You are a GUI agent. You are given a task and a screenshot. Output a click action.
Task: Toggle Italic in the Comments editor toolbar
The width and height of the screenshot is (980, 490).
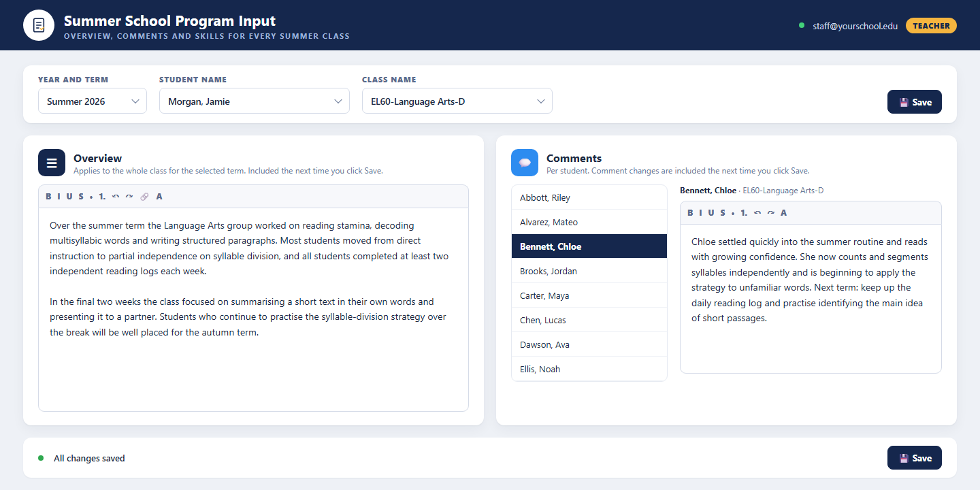click(x=700, y=213)
